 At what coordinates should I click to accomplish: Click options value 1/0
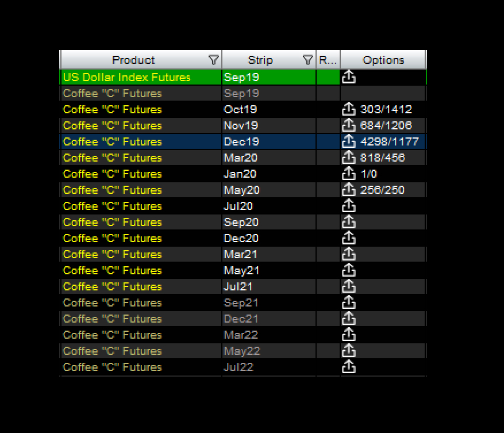(x=369, y=174)
